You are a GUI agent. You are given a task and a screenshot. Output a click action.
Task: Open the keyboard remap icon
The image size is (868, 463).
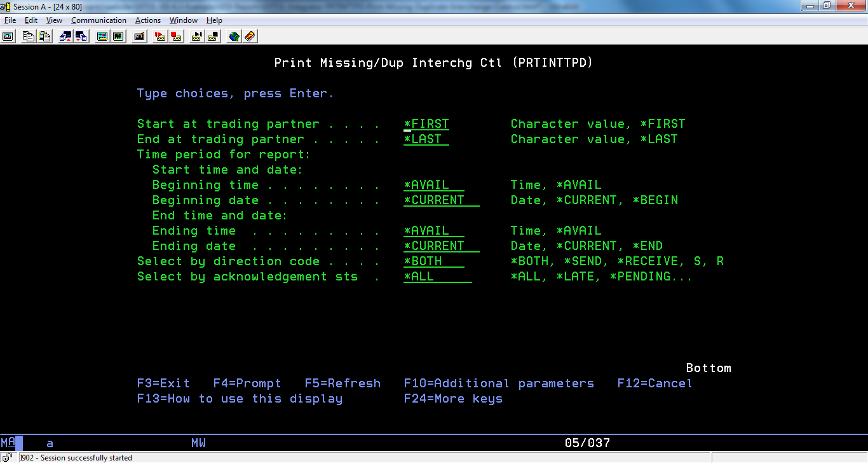[x=139, y=36]
